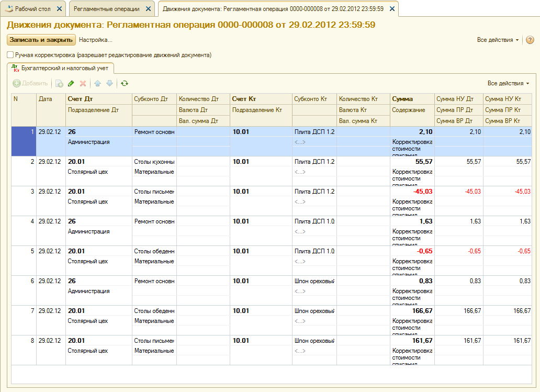Select the Движения документа tab
540x392 pixels.
point(273,9)
